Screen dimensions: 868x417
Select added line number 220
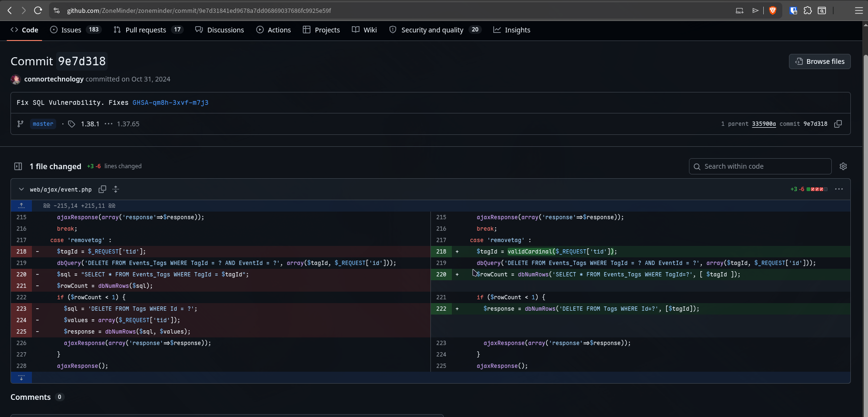coord(441,275)
